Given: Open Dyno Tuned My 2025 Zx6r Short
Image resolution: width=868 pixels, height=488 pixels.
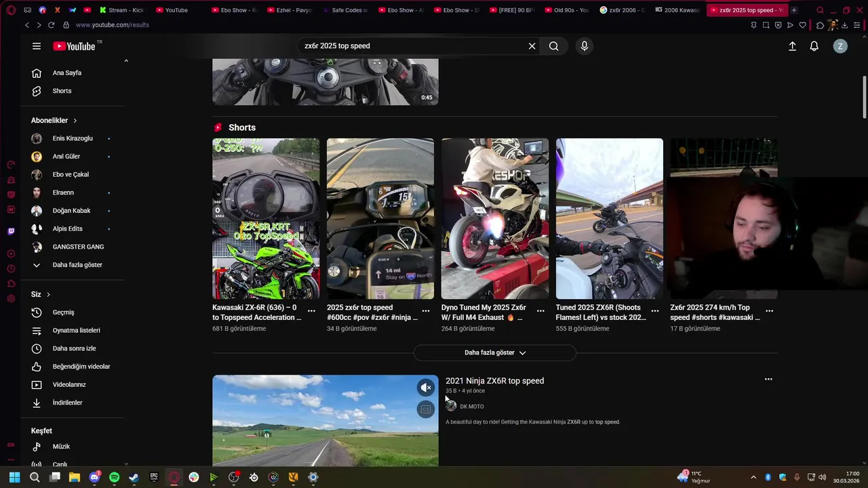Looking at the screenshot, I should [x=495, y=218].
